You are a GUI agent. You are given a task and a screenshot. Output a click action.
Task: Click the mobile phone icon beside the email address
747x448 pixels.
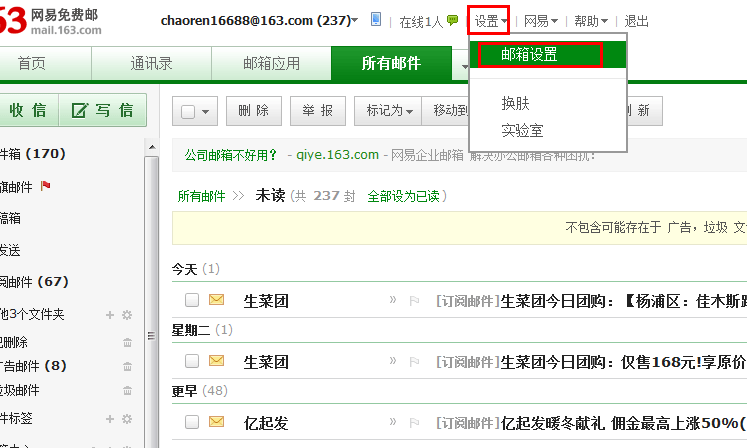[376, 20]
